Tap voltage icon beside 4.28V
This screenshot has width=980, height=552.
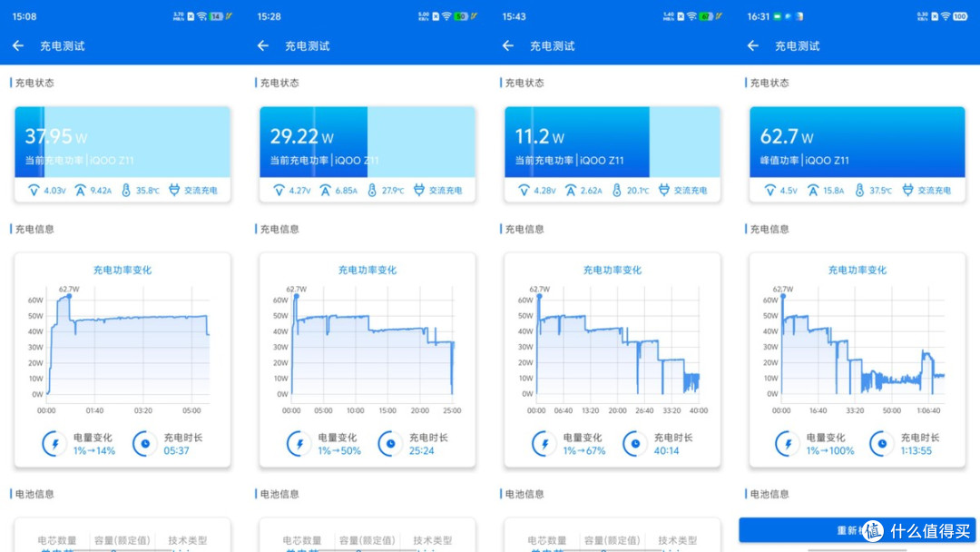click(524, 190)
